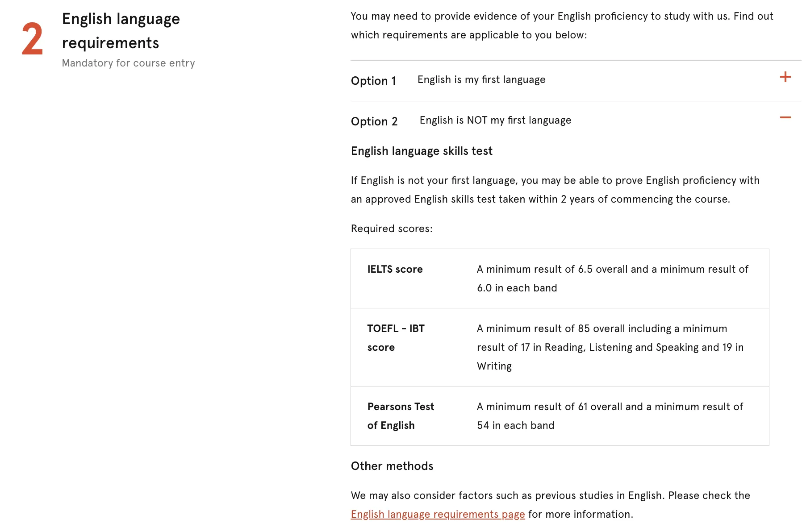The height and width of the screenshot is (532, 802).
Task: Click the "IELTS score" table label
Action: 395,269
